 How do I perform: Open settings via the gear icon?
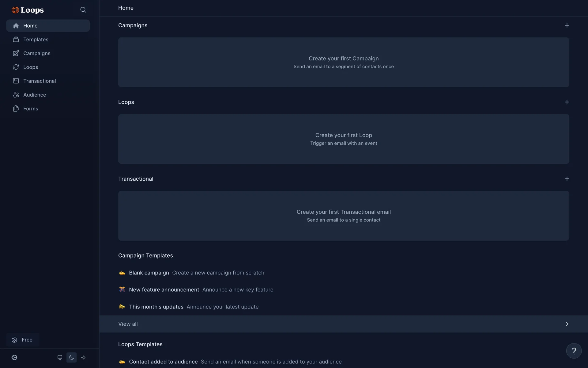tap(14, 358)
